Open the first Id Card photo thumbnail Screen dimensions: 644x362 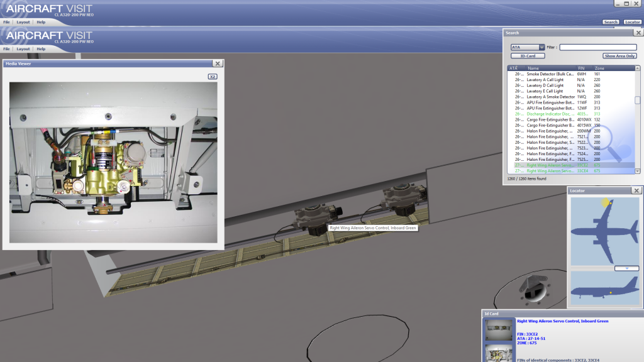(x=499, y=329)
